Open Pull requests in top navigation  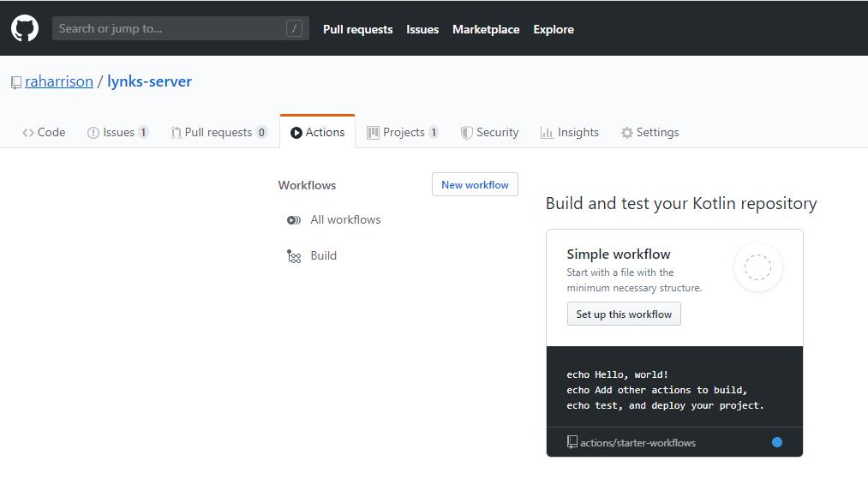click(357, 29)
